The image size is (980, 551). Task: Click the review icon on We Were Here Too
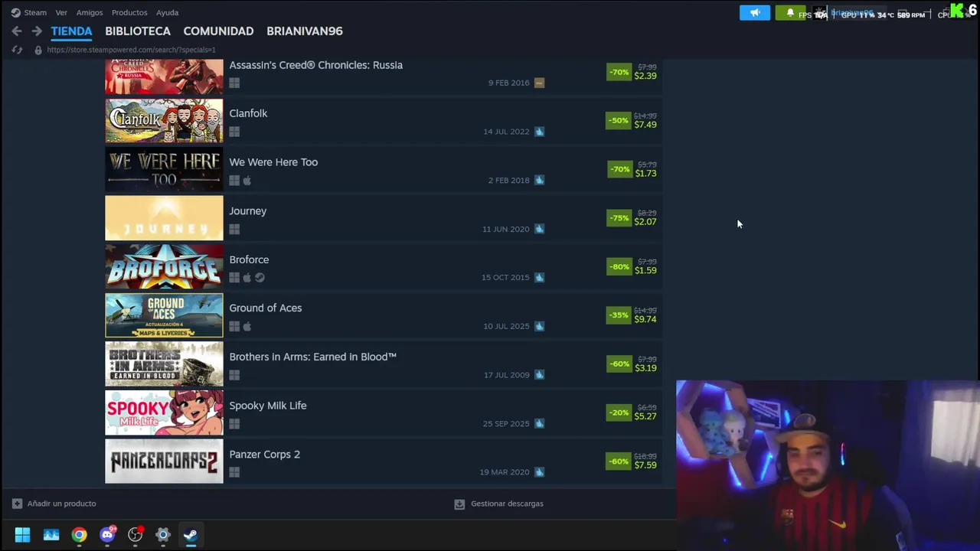coord(539,181)
